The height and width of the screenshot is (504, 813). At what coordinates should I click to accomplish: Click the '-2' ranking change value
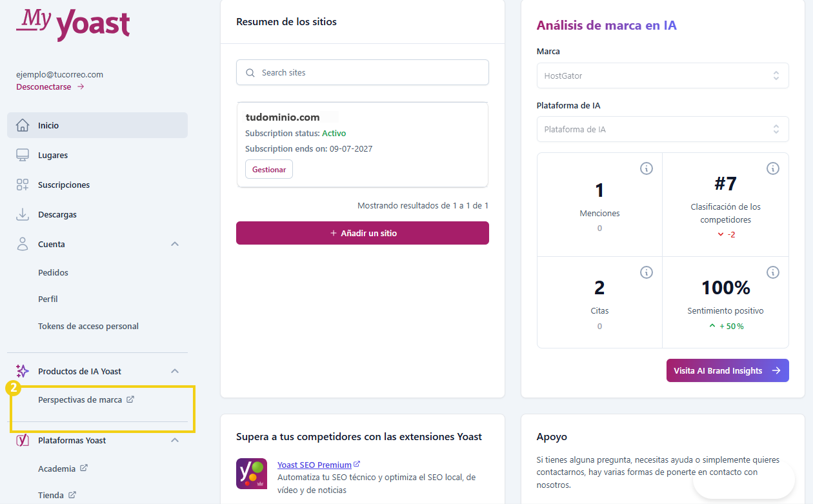732,234
